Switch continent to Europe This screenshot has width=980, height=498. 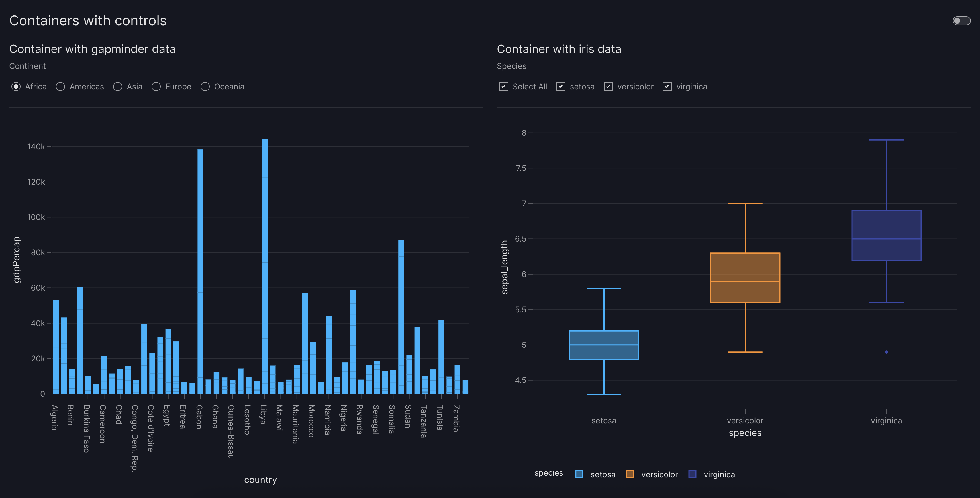click(156, 87)
